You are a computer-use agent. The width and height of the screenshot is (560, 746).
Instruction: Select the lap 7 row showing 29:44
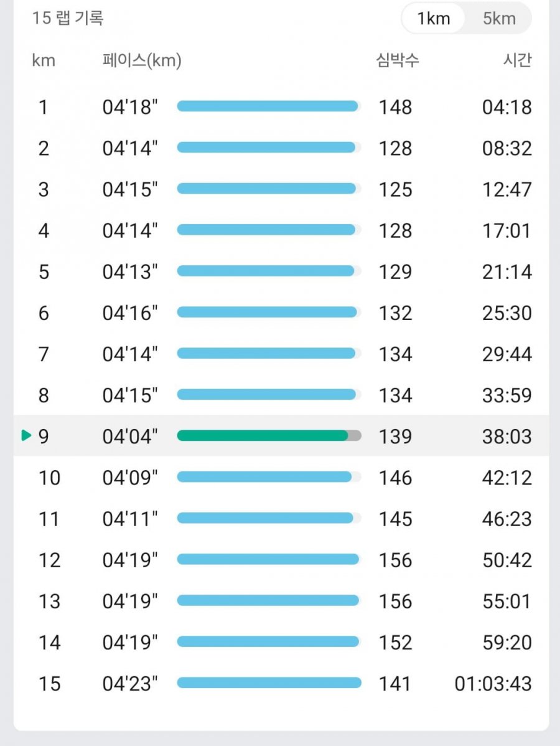point(281,354)
